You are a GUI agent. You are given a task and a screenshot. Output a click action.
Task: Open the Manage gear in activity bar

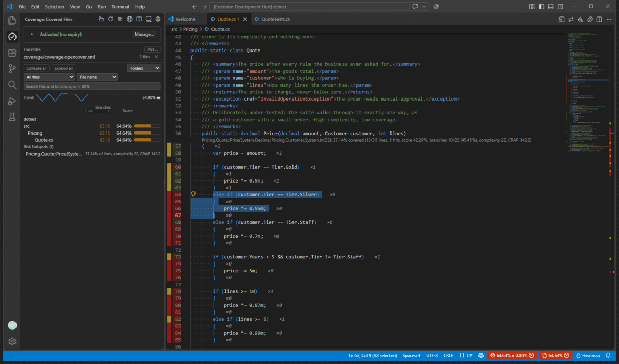(12, 341)
